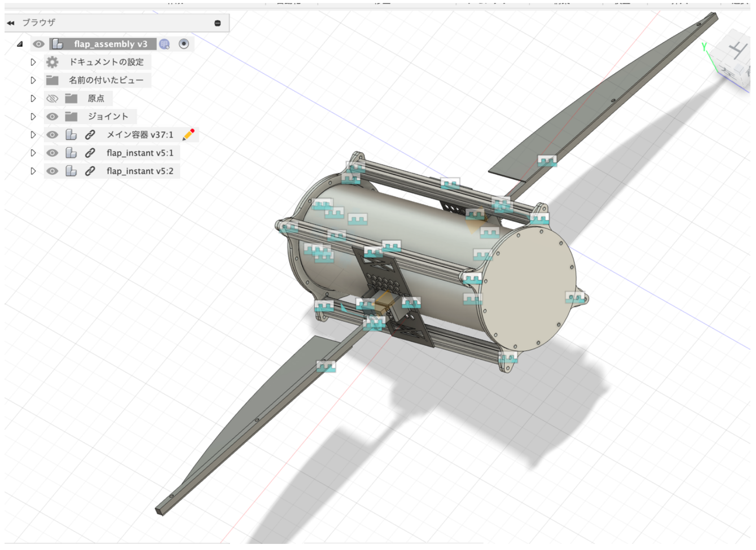Image resolution: width=756 pixels, height=550 pixels.
Task: Expand the 名前の付いたビュー folder
Action: coord(33,80)
